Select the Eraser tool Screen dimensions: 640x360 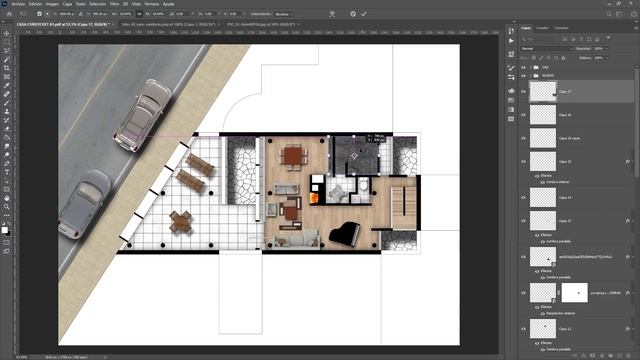[x=7, y=129]
